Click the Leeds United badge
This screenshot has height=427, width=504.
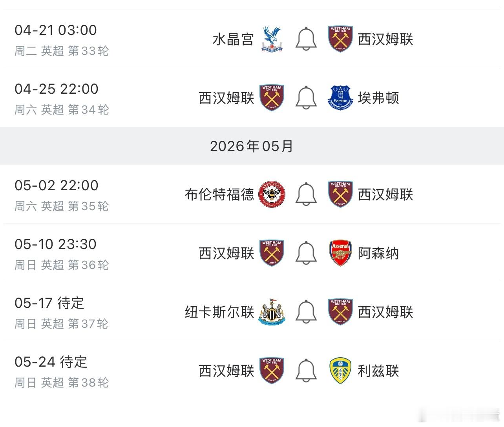[x=340, y=371]
